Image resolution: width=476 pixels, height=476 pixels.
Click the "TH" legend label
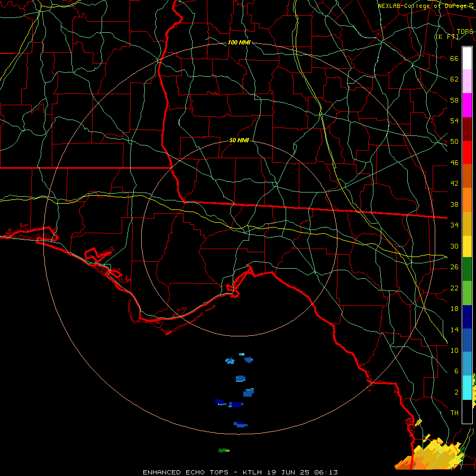pyautogui.click(x=454, y=413)
